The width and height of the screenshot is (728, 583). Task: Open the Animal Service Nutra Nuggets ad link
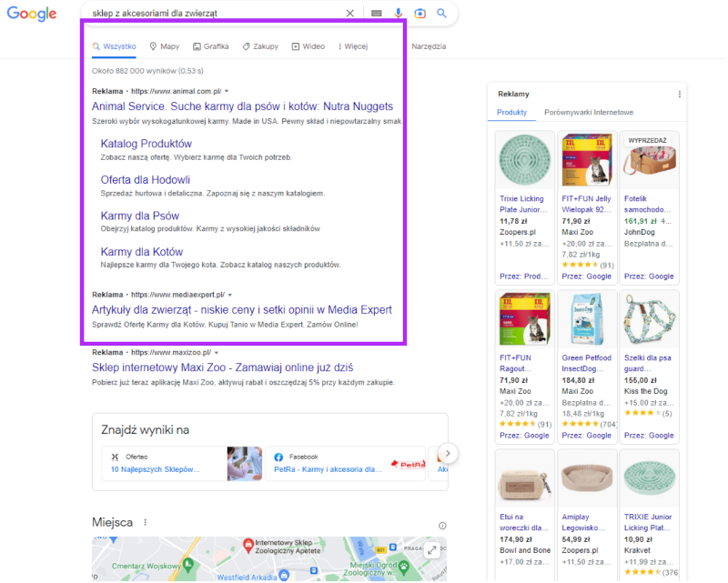point(242,106)
